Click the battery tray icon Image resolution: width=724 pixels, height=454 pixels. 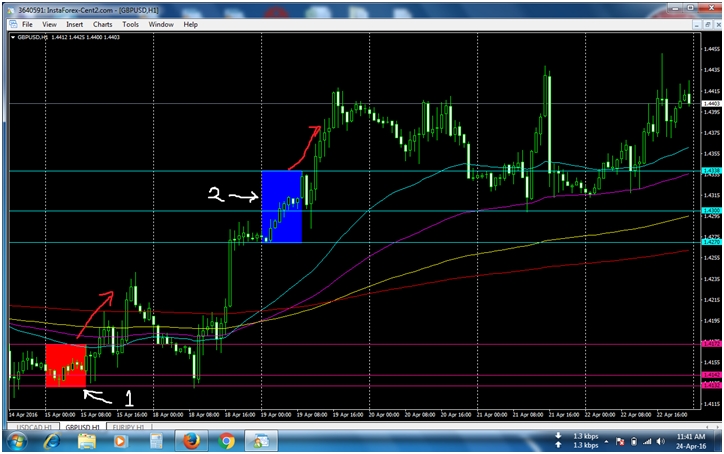pos(634,442)
